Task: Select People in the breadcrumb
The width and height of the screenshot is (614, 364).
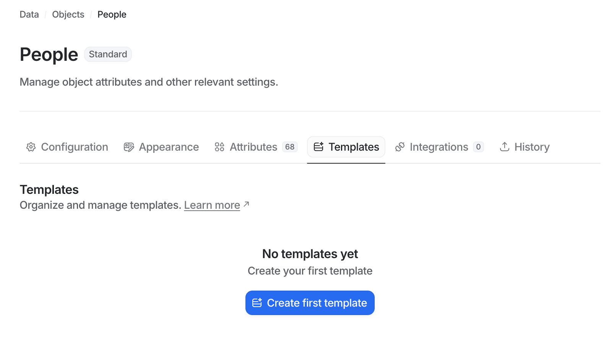Action: pyautogui.click(x=112, y=14)
